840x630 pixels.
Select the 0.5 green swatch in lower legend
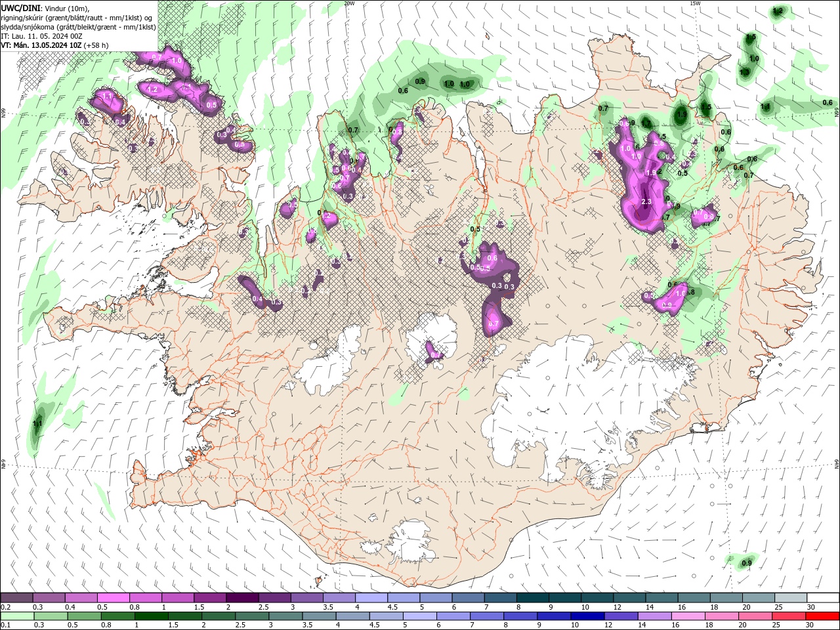pos(84,616)
